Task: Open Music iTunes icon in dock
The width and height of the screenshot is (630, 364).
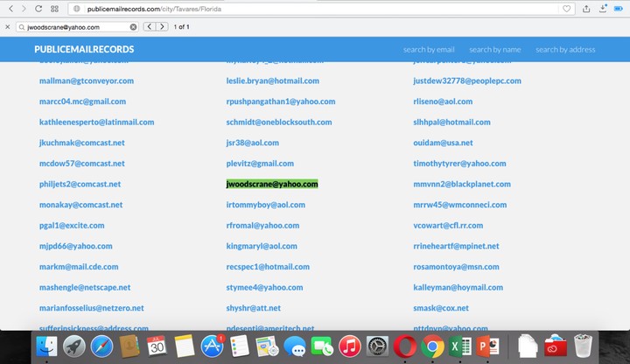Action: coord(349,346)
